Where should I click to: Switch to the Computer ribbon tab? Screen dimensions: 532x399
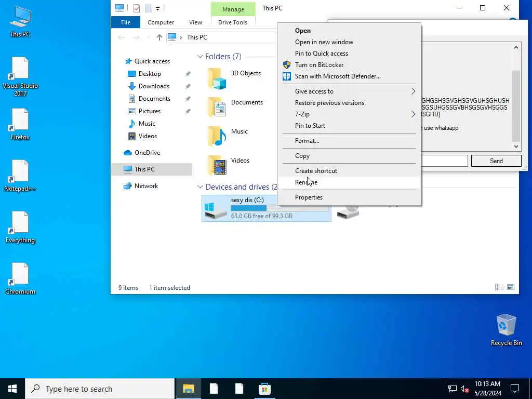point(161,22)
